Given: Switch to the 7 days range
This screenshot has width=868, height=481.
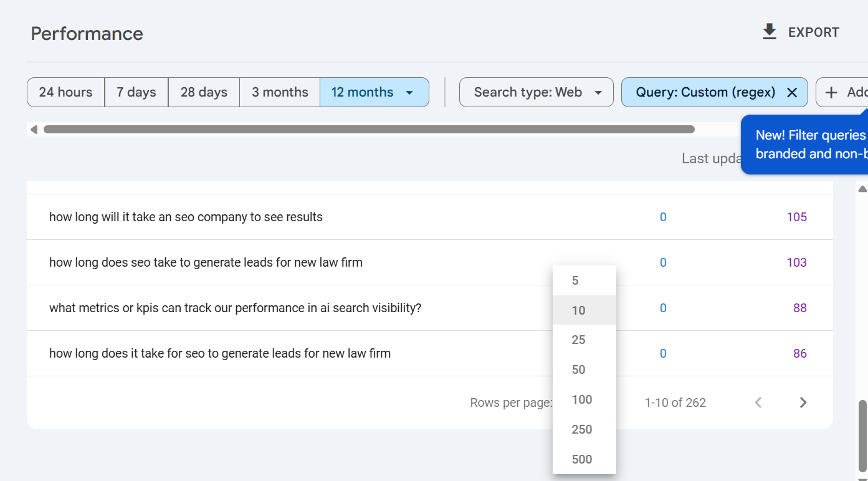Looking at the screenshot, I should 136,93.
